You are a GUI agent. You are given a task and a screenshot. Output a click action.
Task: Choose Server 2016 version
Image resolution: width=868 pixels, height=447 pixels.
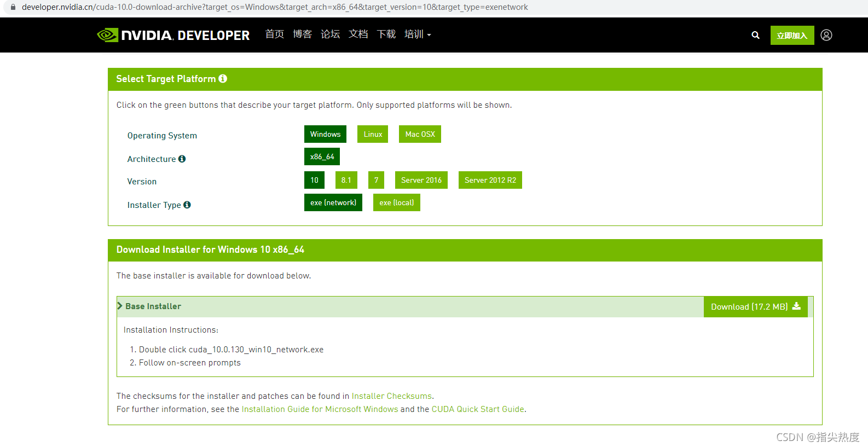pos(421,180)
